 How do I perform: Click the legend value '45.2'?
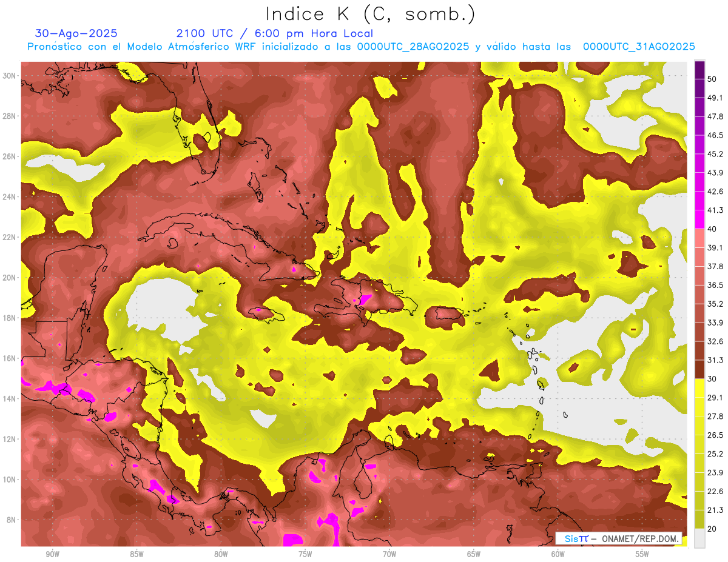point(715,154)
